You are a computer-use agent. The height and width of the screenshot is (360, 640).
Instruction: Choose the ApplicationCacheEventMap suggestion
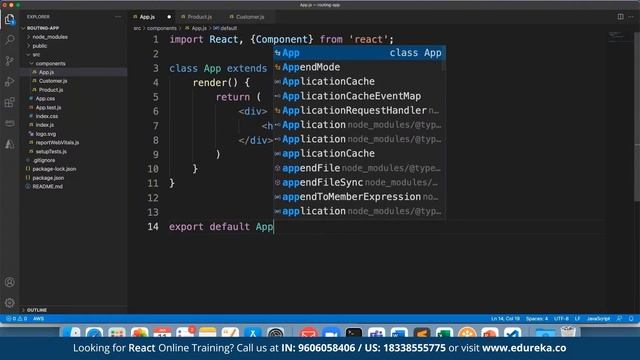point(359,96)
